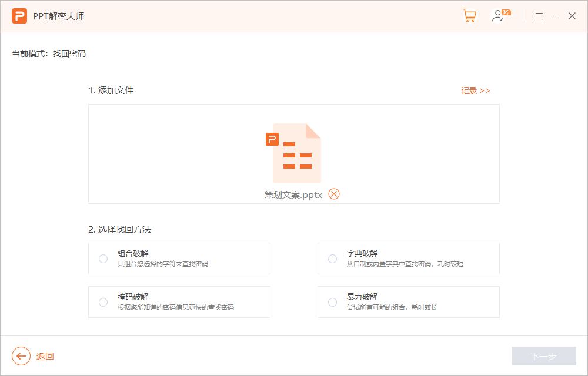
Task: Click the 策划文案.pptx file name
Action: click(293, 194)
